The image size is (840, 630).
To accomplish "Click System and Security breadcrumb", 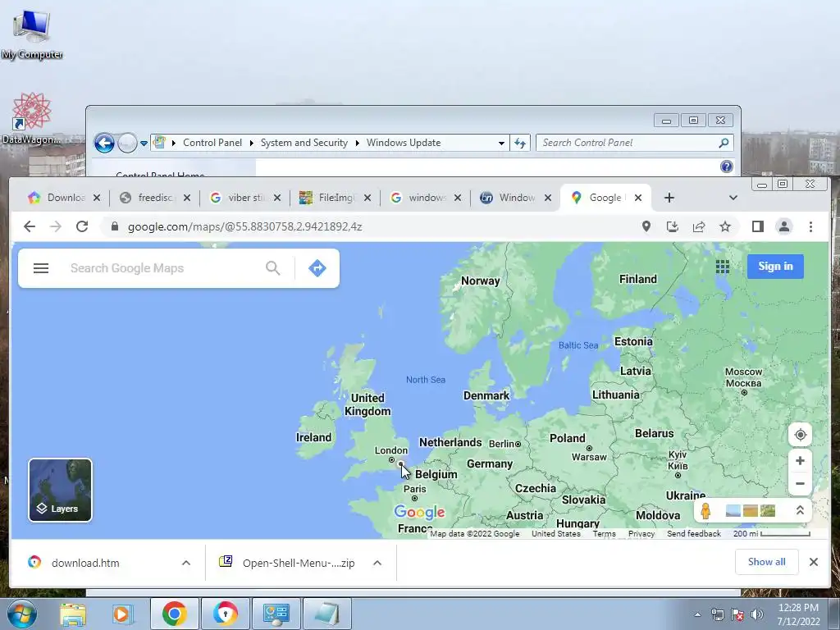I will [x=304, y=143].
